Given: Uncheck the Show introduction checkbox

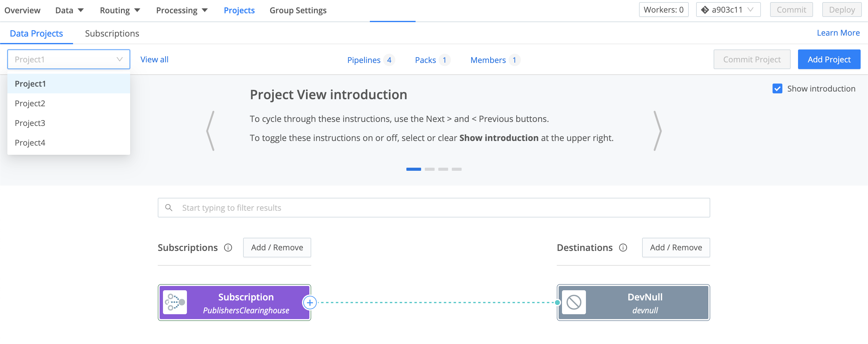Looking at the screenshot, I should coord(777,89).
